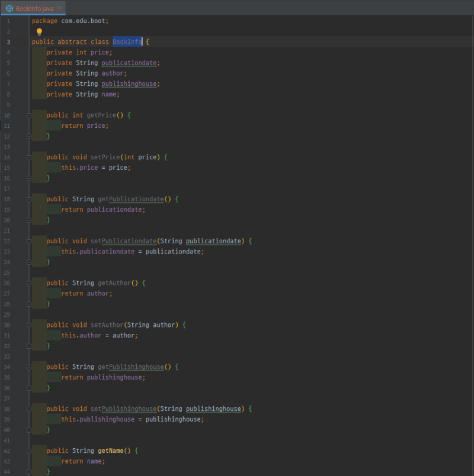
Task: Close the BookInfo.java tab
Action: click(x=59, y=8)
